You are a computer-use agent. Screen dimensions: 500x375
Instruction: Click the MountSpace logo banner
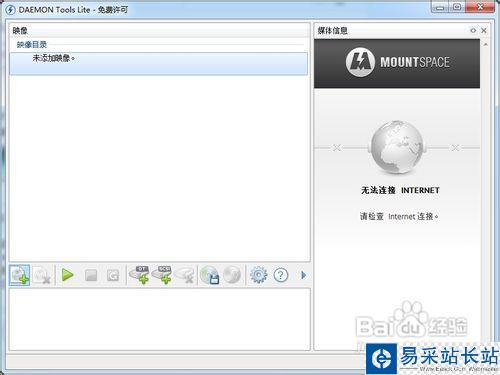397,63
